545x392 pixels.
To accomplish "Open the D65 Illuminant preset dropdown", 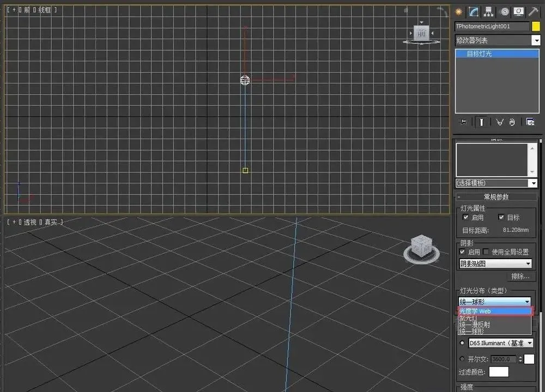I will click(x=501, y=343).
